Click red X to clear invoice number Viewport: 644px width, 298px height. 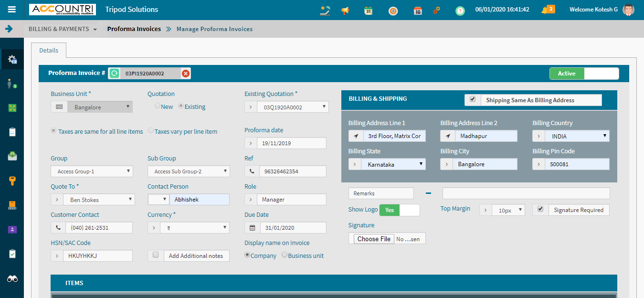pyautogui.click(x=186, y=74)
